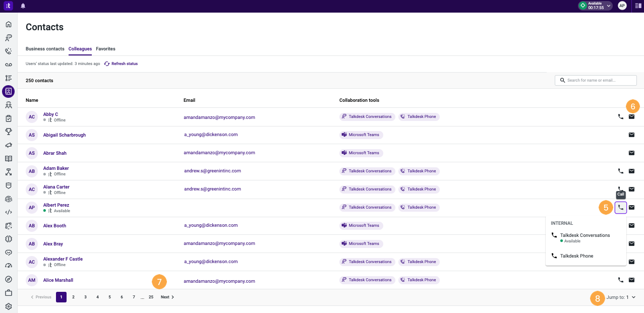Switch to the Business contacts tab
This screenshot has width=644, height=313.
pos(44,49)
